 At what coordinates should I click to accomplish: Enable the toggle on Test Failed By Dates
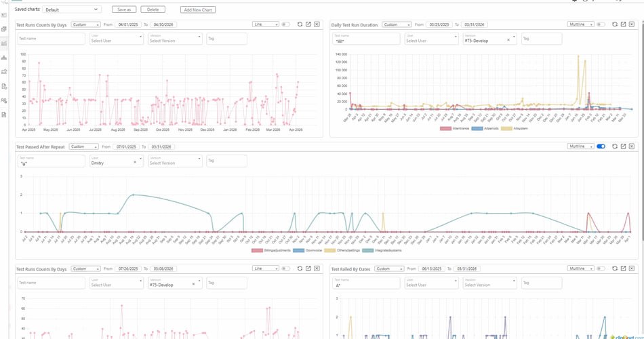pos(601,268)
